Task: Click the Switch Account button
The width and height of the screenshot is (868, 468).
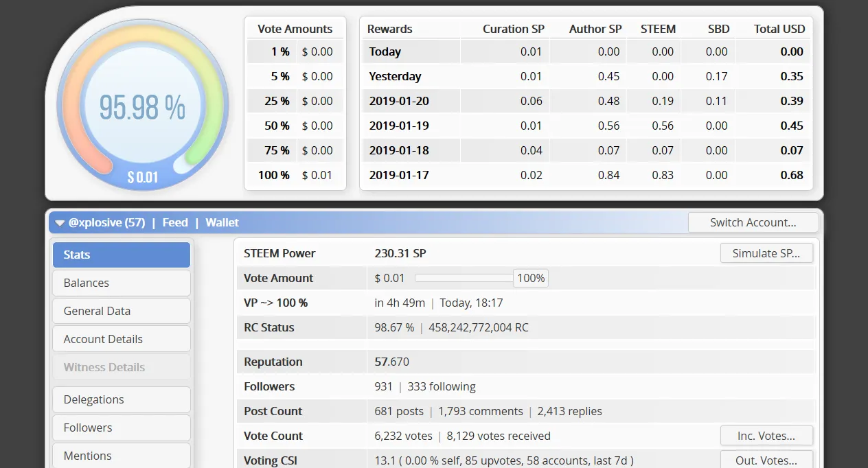Action: (x=753, y=222)
